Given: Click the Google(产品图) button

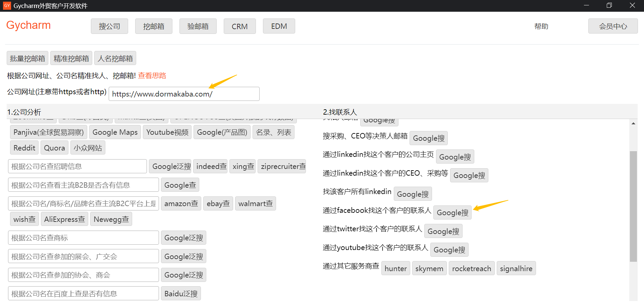Looking at the screenshot, I should (x=222, y=132).
